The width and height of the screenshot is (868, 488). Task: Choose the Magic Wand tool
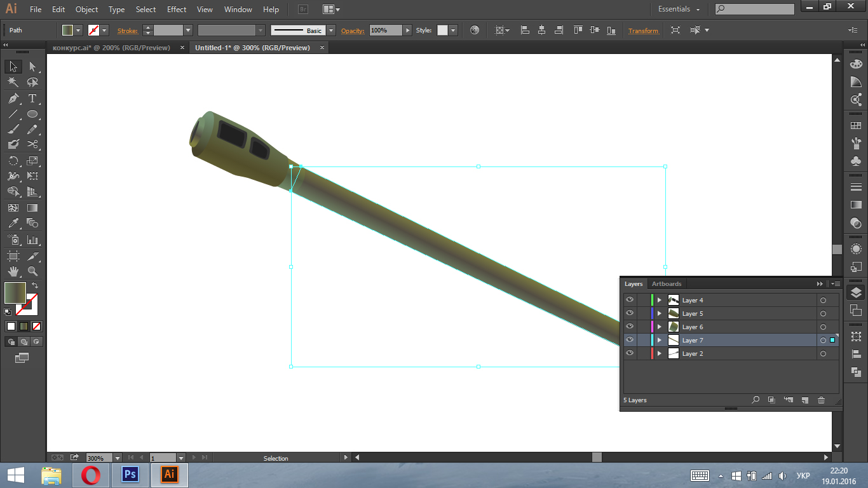(13, 83)
